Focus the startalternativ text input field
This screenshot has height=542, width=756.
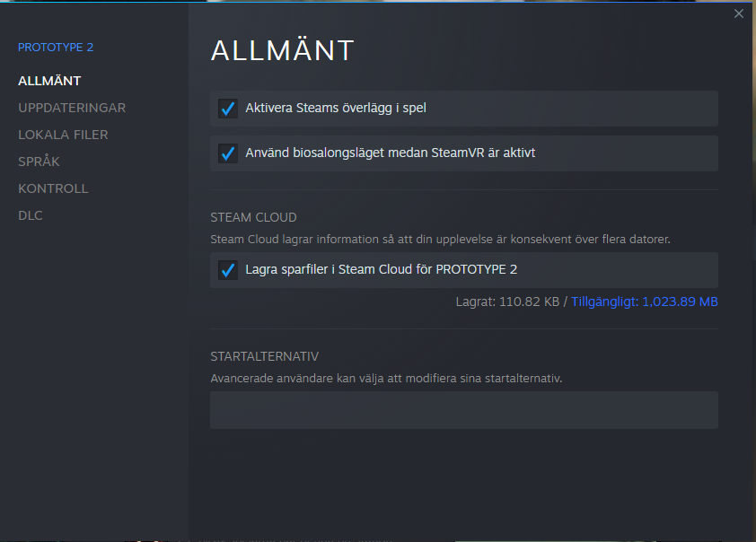coord(463,410)
